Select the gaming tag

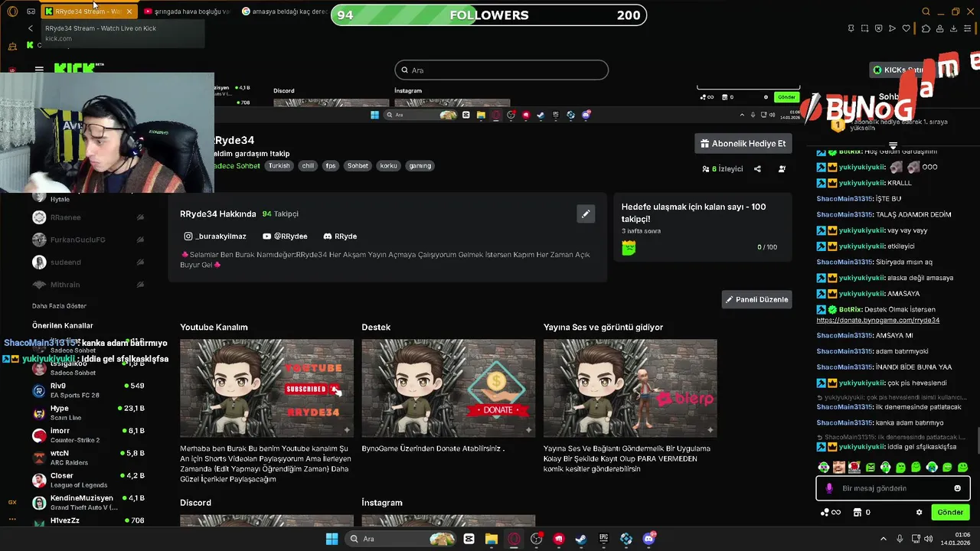(x=420, y=165)
